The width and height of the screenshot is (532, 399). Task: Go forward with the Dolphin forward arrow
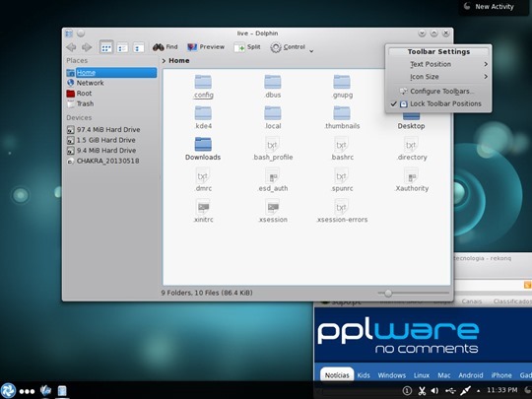click(87, 47)
